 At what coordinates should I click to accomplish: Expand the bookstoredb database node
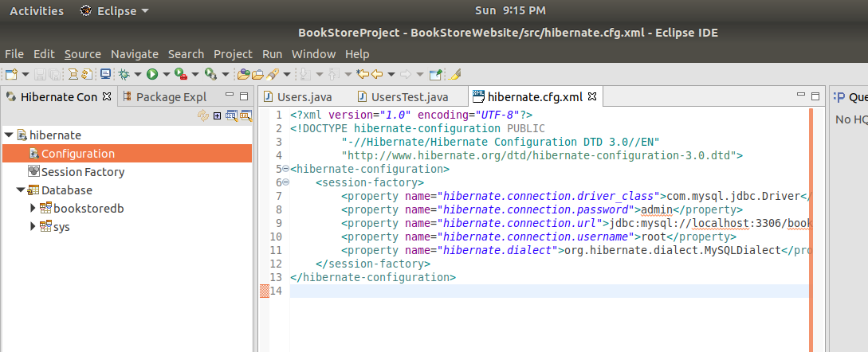click(x=33, y=209)
